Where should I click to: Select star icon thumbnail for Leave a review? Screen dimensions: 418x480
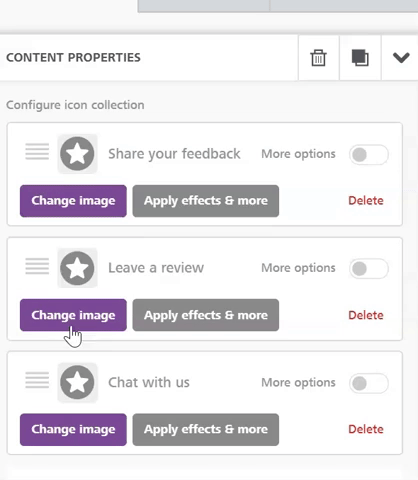[x=77, y=268]
